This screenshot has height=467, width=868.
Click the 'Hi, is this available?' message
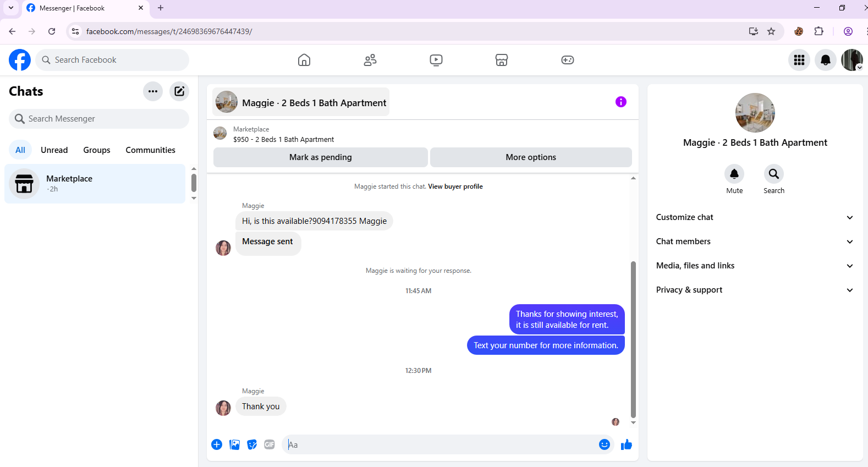tap(314, 221)
